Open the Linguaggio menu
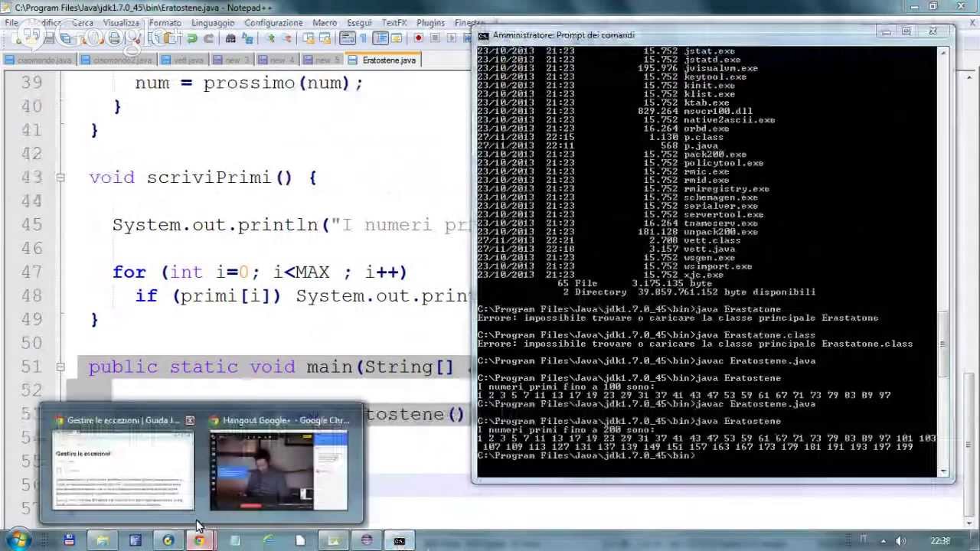Image resolution: width=980 pixels, height=551 pixels. 213,23
